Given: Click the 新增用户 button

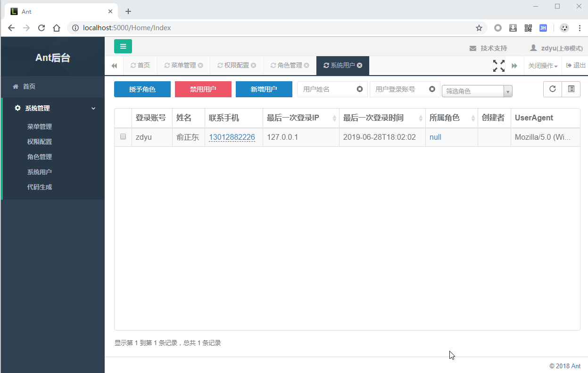Looking at the screenshot, I should pyautogui.click(x=264, y=89).
